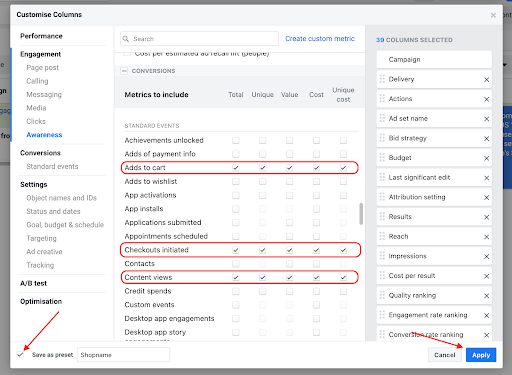The height and width of the screenshot is (375, 512).
Task: Remove the Ad set name column
Action: [x=486, y=119]
